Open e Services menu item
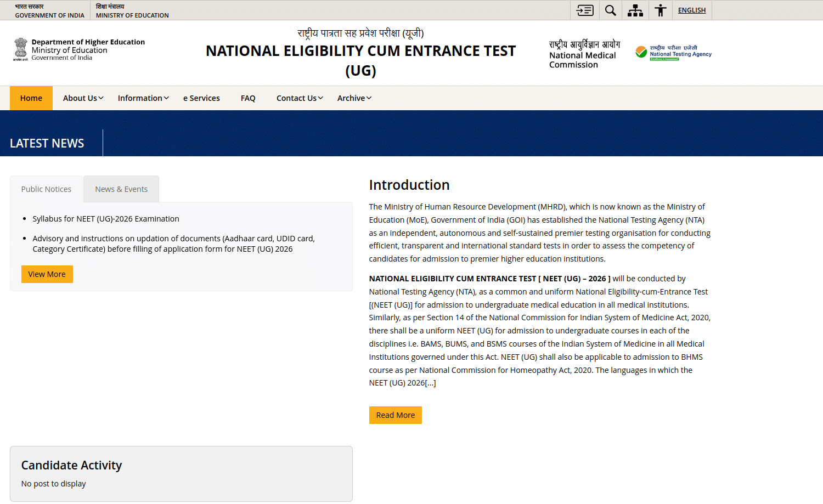The image size is (823, 504). point(201,98)
